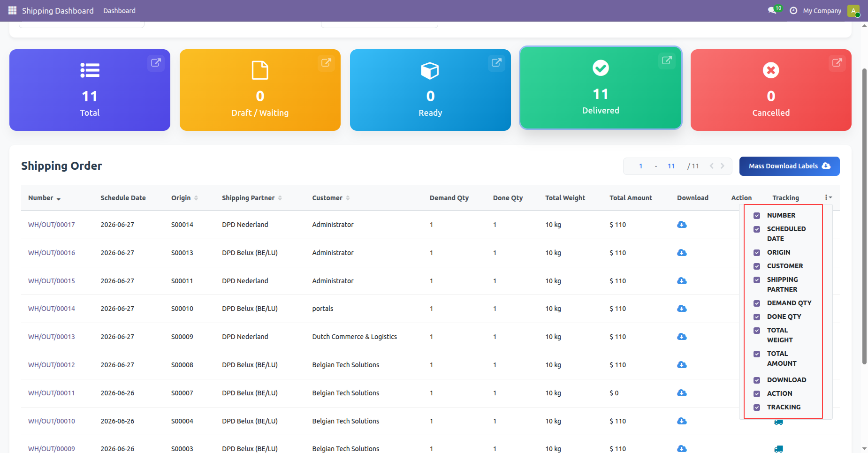Viewport: 868px width, 453px height.
Task: Uncheck the SHIPPING PARTNER column checkbox
Action: [x=757, y=280]
